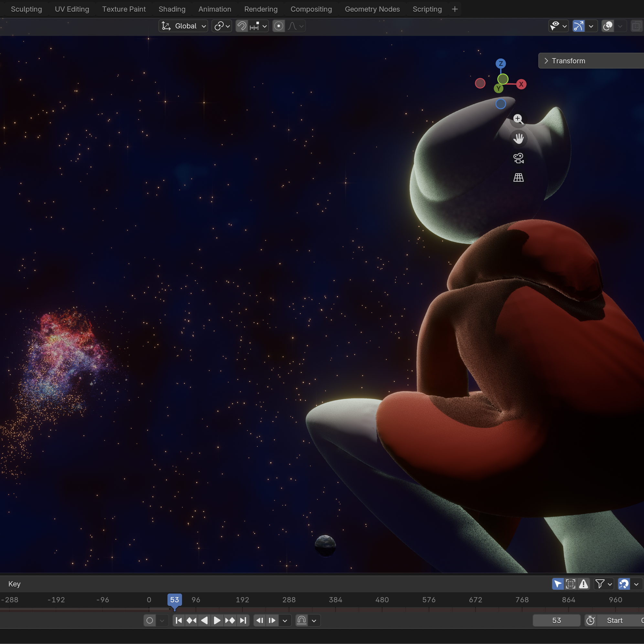Toggle auto keying record button
This screenshot has height=644, width=644.
(x=150, y=620)
